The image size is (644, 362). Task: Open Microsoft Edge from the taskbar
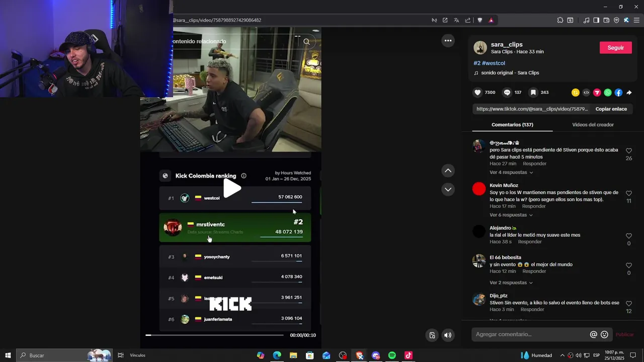coord(277,355)
